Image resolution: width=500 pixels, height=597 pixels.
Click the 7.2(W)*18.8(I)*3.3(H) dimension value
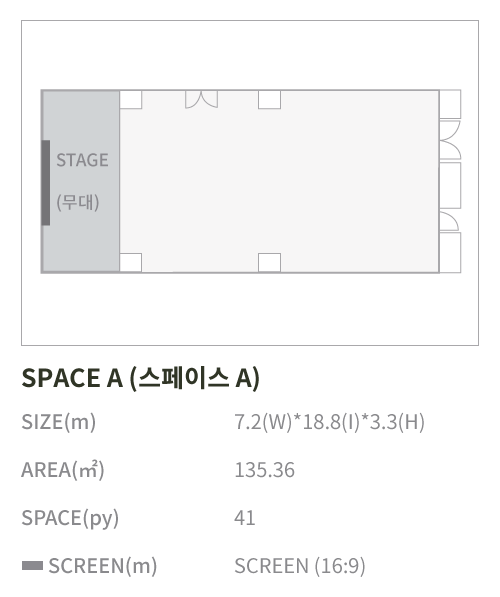[329, 422]
